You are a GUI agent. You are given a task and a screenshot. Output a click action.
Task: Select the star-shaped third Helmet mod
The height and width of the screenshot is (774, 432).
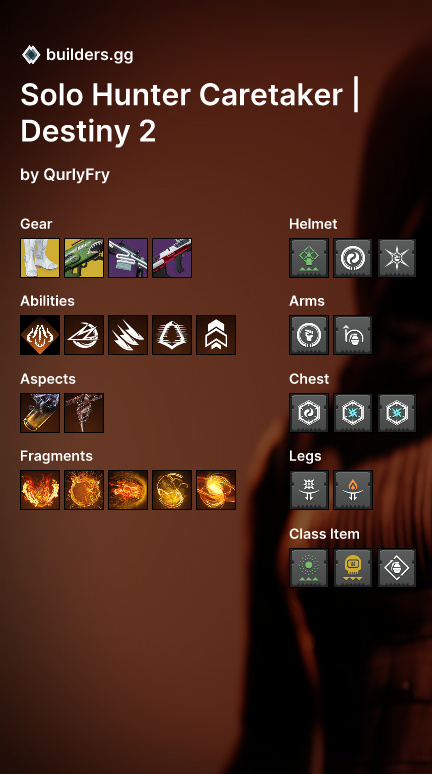[x=397, y=258]
